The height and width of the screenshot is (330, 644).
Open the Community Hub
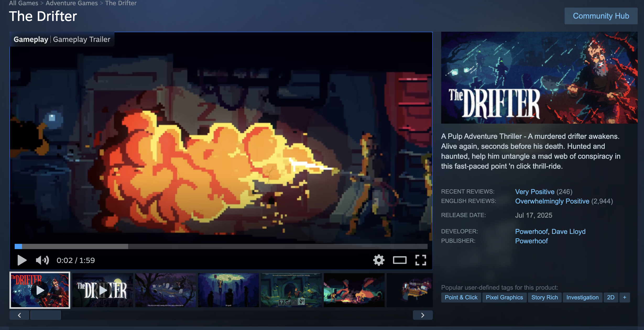[601, 16]
